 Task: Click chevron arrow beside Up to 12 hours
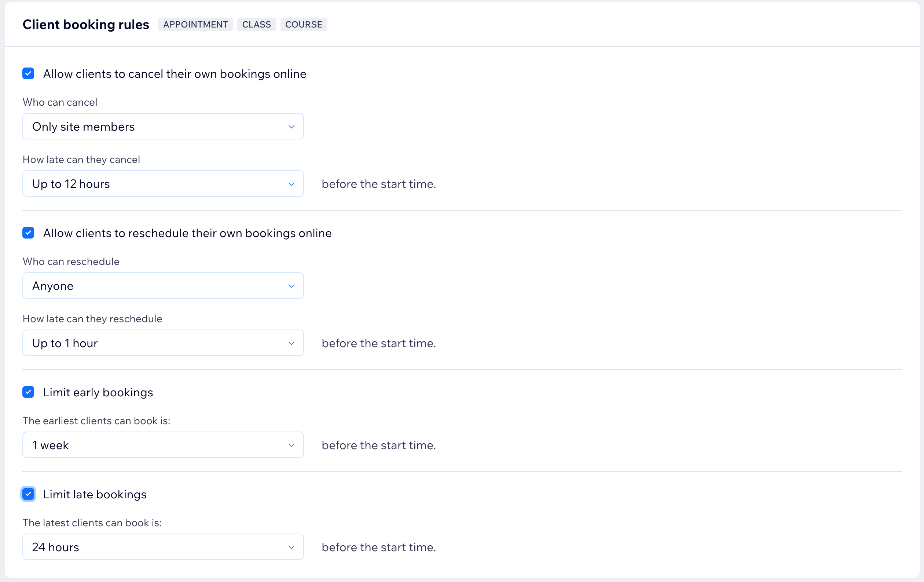pos(291,184)
